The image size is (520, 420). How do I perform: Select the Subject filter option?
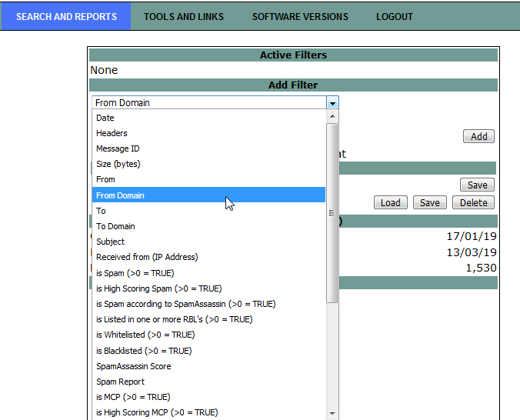(x=209, y=242)
